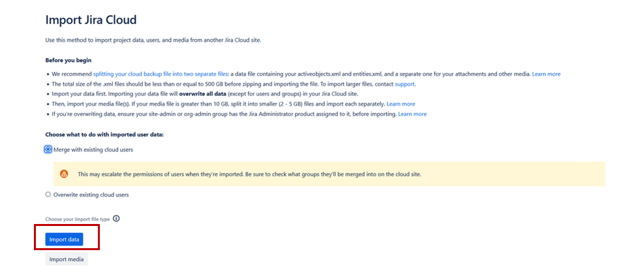Image resolution: width=644 pixels, height=273 pixels.
Task: Click the info icon beside import file type
Action: 116,219
